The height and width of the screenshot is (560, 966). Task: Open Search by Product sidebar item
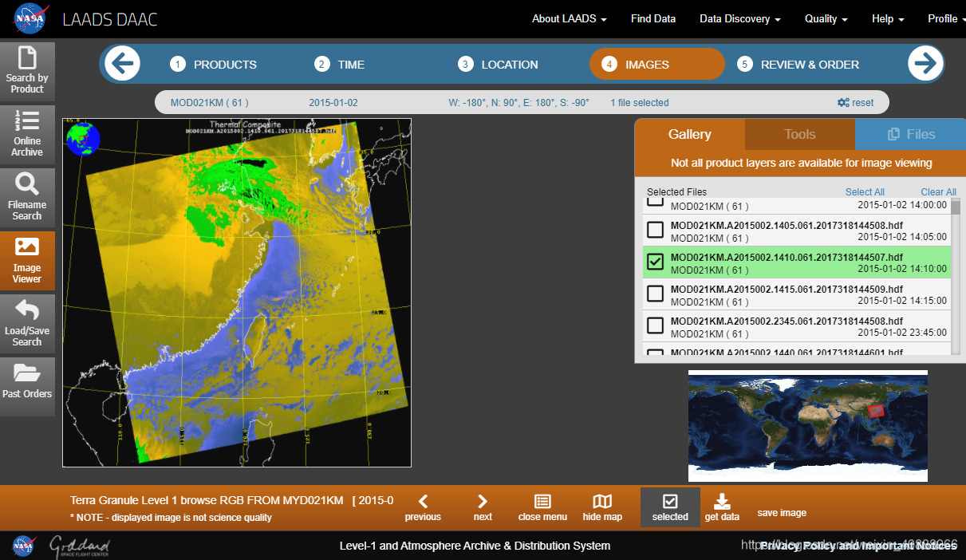[x=27, y=71]
